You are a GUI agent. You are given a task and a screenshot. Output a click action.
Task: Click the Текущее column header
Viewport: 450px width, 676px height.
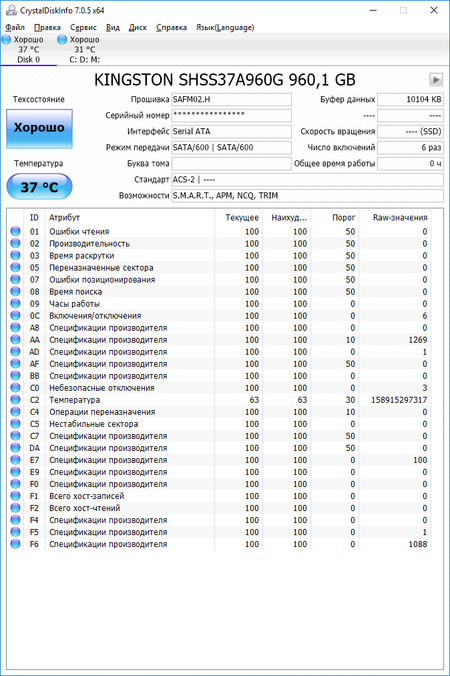click(x=238, y=218)
